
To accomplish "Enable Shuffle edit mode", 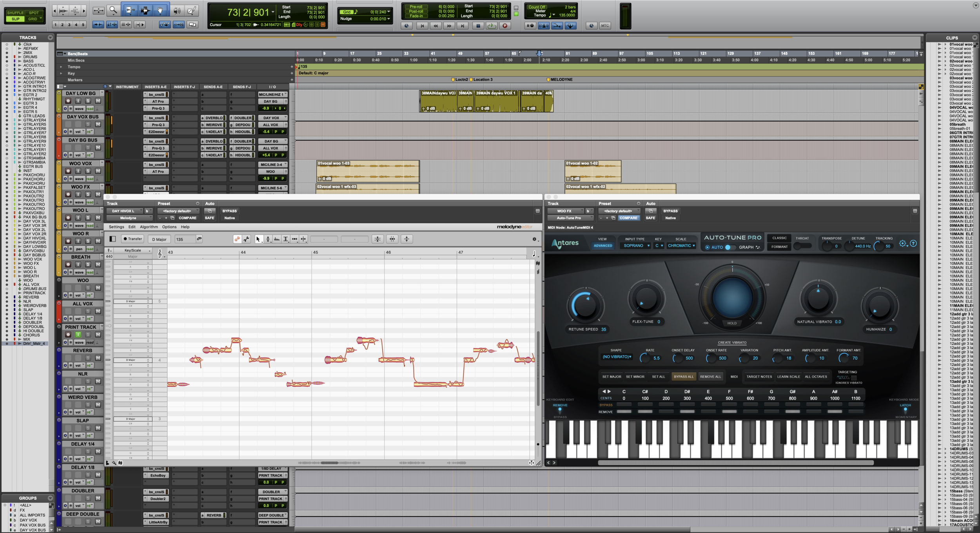I will [x=16, y=13].
